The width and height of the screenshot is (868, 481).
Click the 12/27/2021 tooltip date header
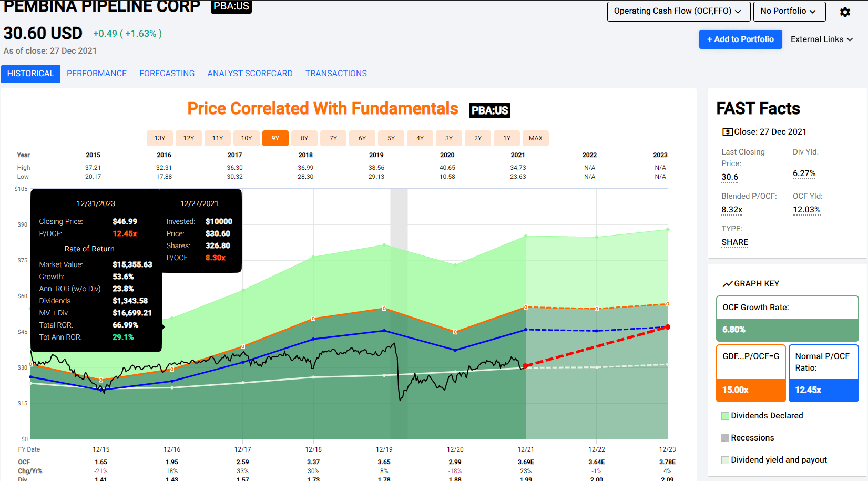pos(199,203)
